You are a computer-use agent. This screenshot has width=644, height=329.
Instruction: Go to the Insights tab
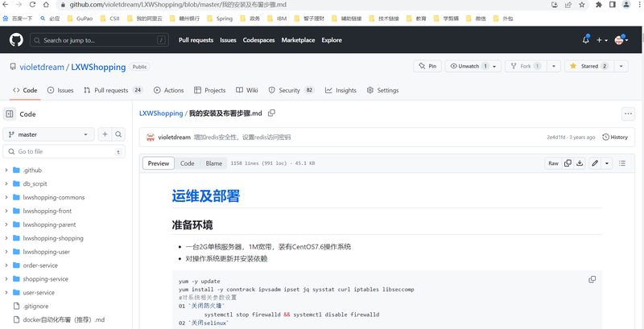coord(341,91)
